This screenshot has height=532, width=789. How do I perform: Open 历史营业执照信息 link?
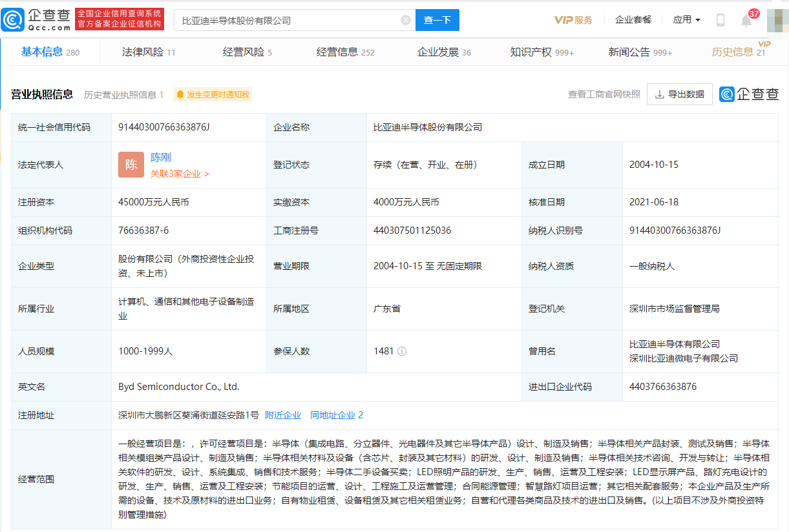pos(123,94)
